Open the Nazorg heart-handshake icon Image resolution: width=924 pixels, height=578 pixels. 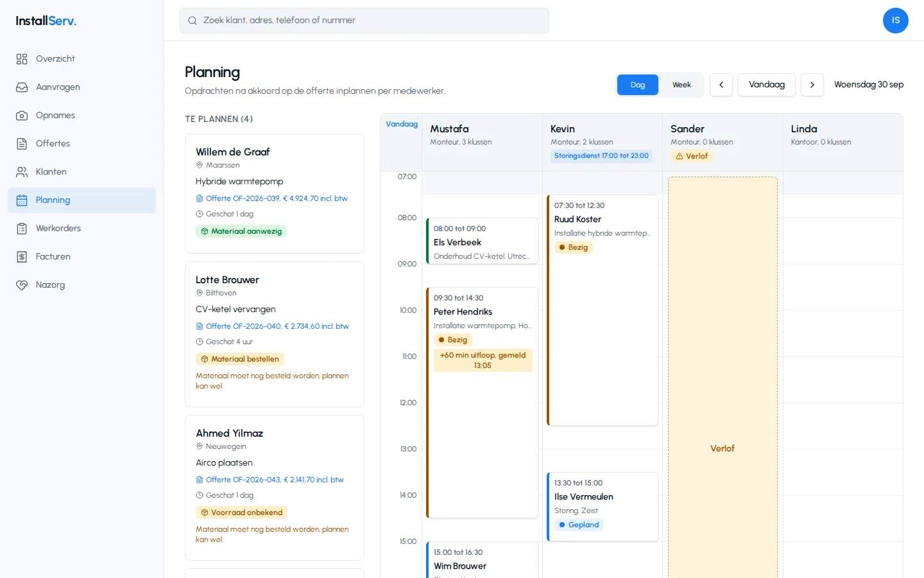22,285
